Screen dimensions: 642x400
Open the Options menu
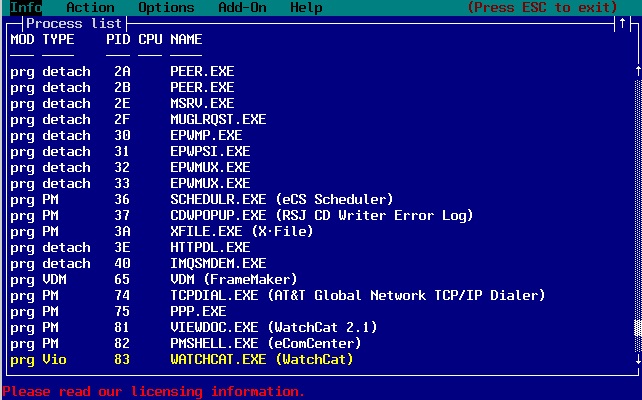click(x=166, y=7)
